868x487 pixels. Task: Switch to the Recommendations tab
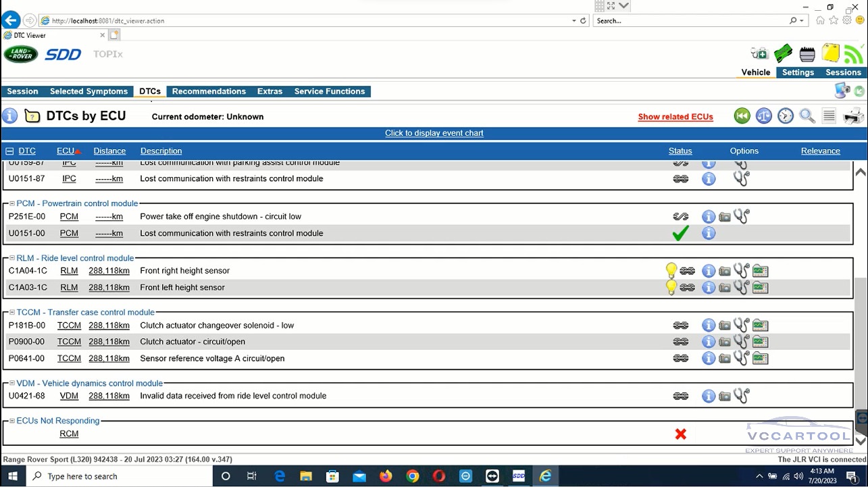click(209, 91)
